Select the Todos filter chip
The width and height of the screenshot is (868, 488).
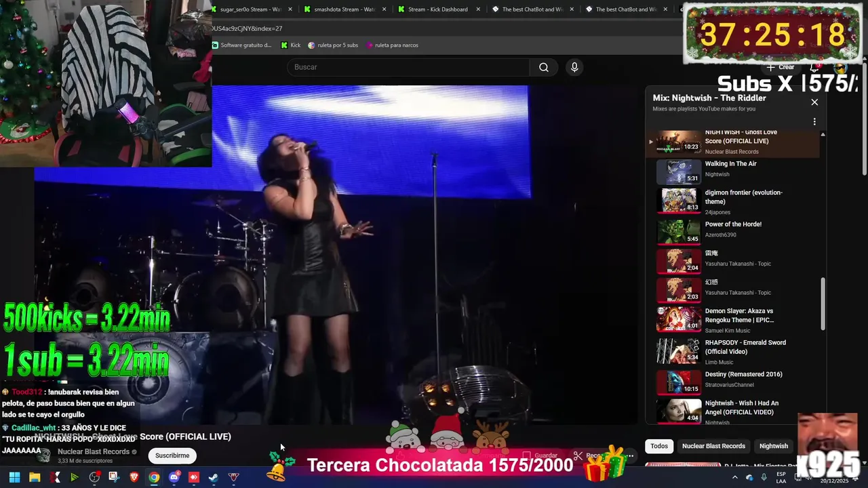[x=659, y=446]
